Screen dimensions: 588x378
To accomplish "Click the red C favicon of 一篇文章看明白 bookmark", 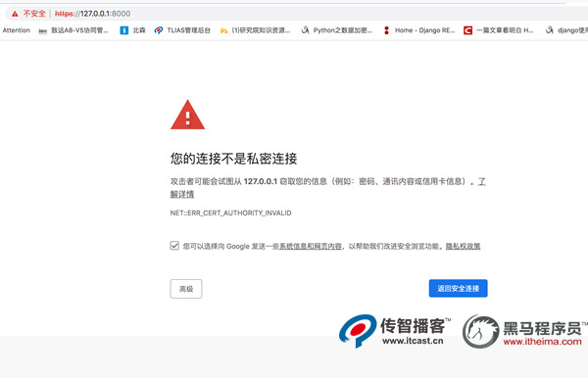I will pyautogui.click(x=467, y=30).
